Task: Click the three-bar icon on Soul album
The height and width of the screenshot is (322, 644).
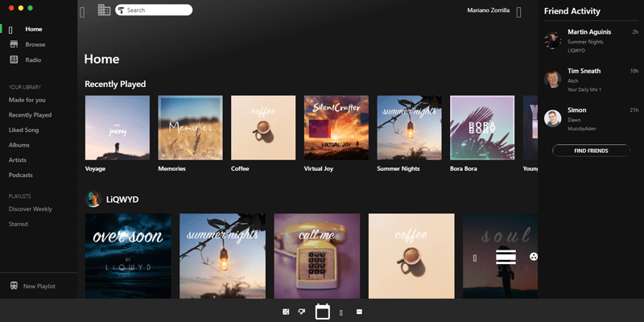Action: pyautogui.click(x=506, y=257)
